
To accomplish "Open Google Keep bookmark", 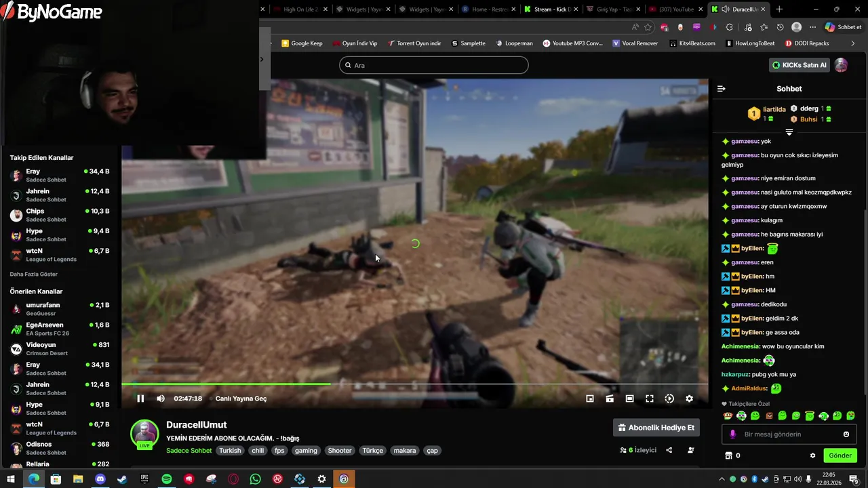I will (302, 43).
